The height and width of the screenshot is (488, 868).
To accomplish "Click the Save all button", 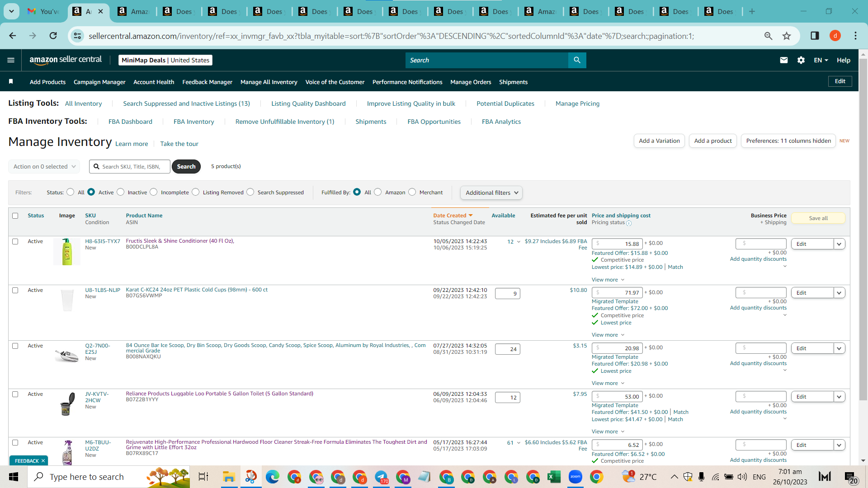I will [x=818, y=218].
